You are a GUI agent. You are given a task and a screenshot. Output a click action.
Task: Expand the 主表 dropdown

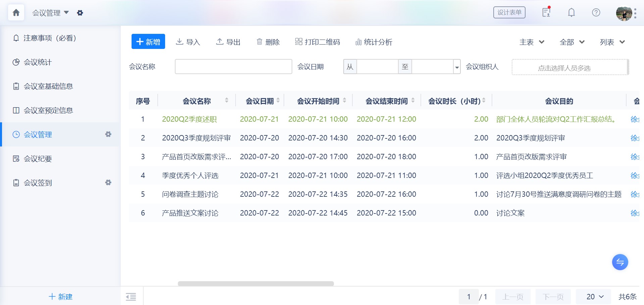(532, 42)
